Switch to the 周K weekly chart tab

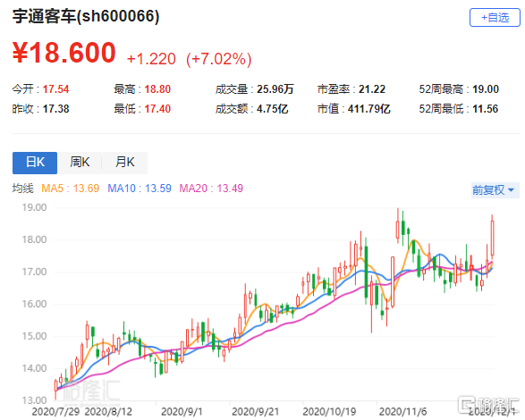80,163
